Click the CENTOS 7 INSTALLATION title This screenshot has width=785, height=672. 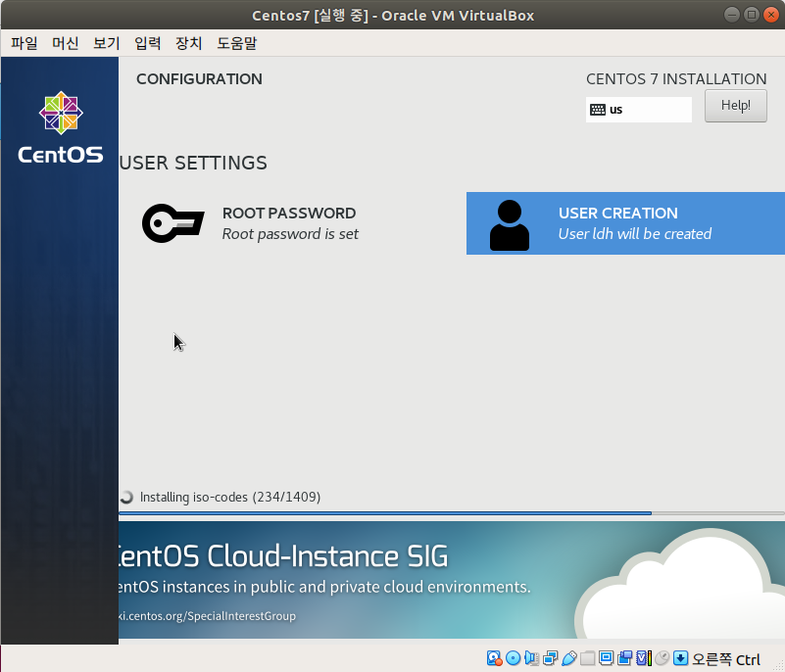coord(676,79)
